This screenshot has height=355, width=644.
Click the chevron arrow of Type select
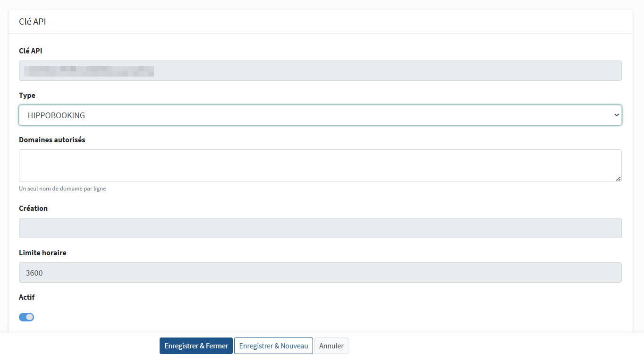616,115
